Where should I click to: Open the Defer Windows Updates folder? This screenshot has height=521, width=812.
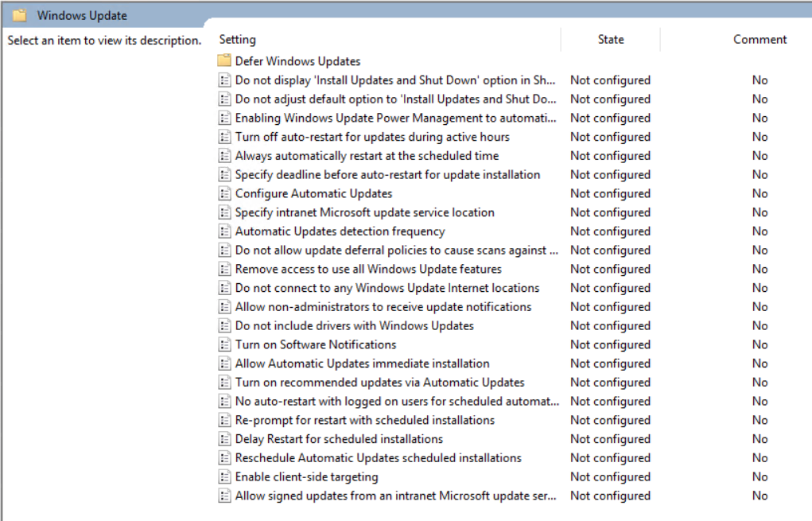click(297, 61)
